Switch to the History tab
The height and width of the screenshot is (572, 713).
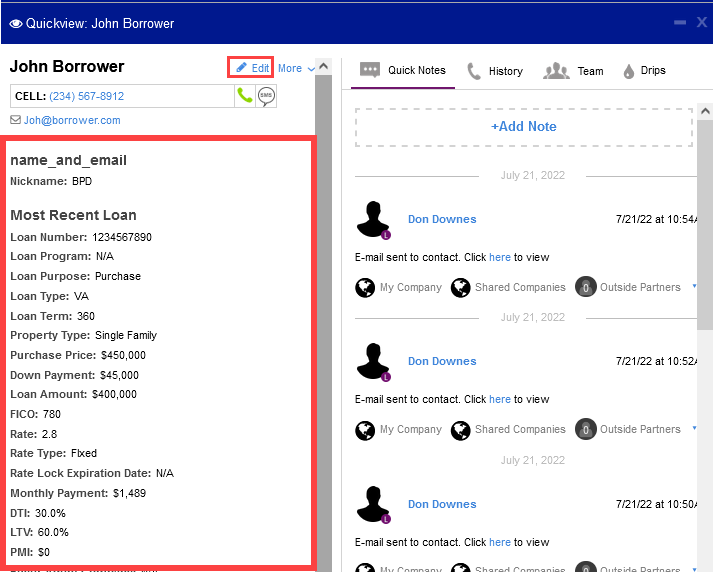coord(494,71)
